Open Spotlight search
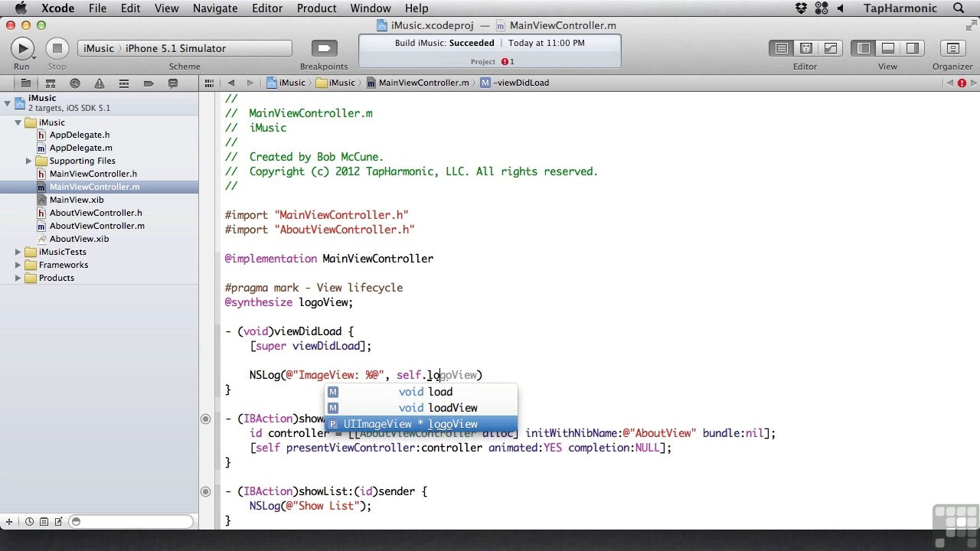Viewport: 980px width, 551px height. pos(959,8)
